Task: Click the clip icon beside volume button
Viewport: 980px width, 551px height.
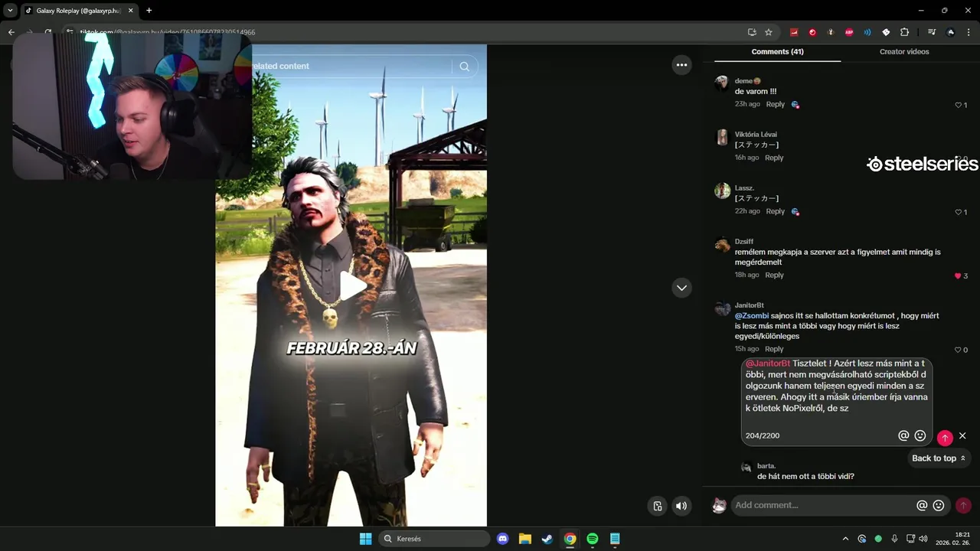Action: point(658,506)
